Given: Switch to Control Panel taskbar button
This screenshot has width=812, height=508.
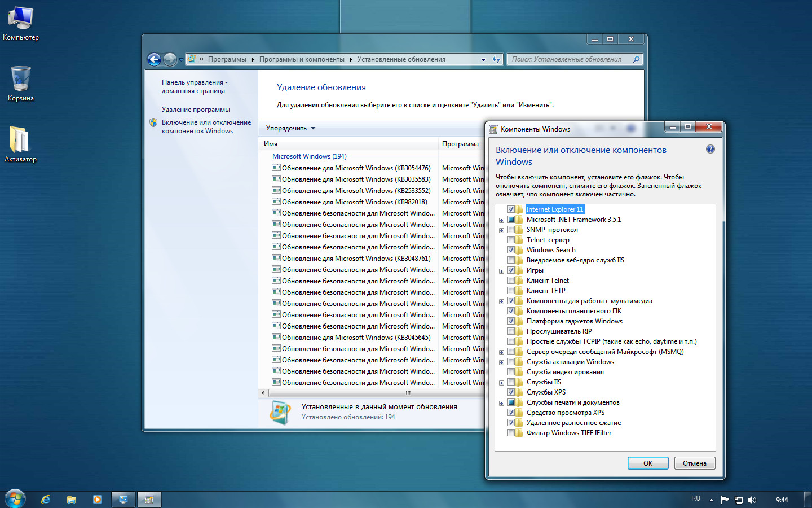Looking at the screenshot, I should pyautogui.click(x=123, y=500).
